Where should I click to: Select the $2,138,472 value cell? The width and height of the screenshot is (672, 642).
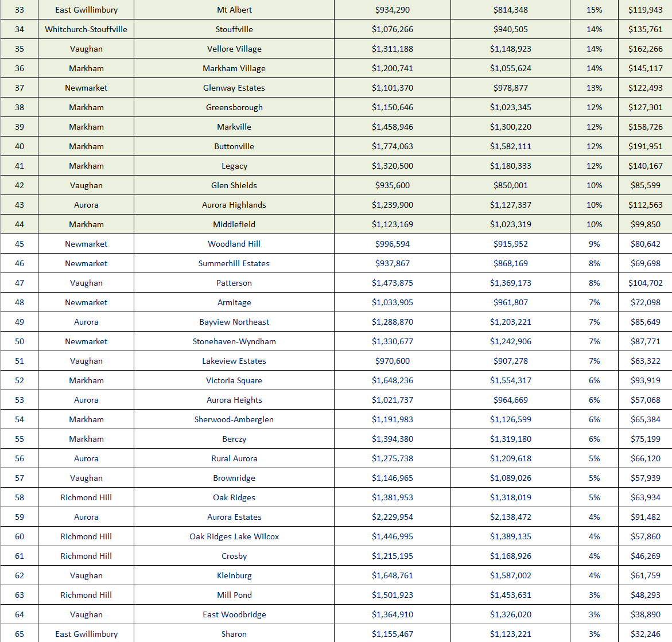[510, 517]
